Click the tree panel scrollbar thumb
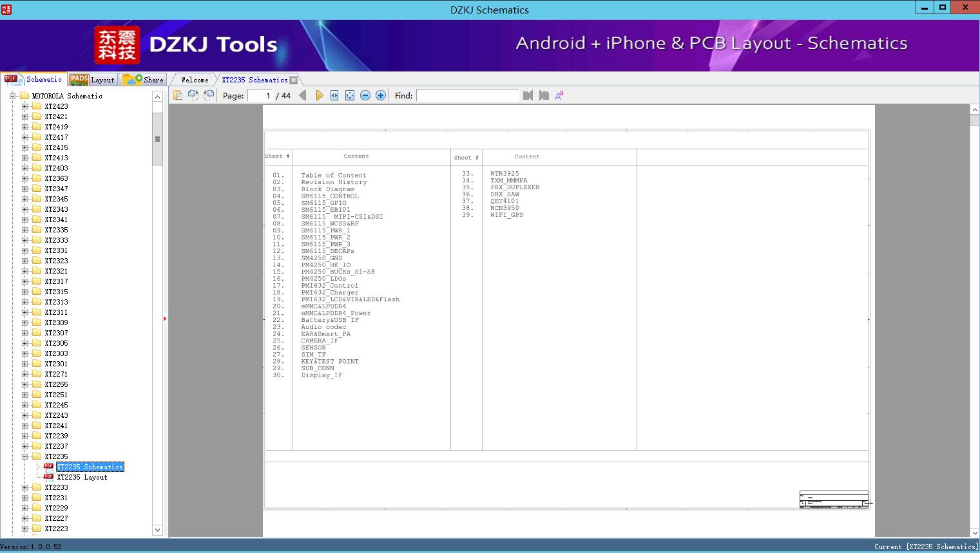Image resolution: width=980 pixels, height=553 pixels. click(x=157, y=139)
